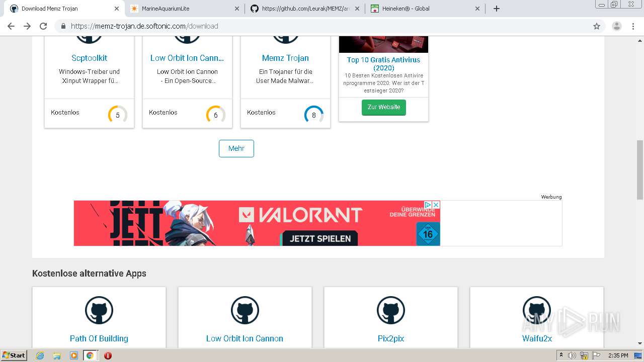Click Memz Trojan rating score 8
This screenshot has height=362, width=644.
click(314, 115)
